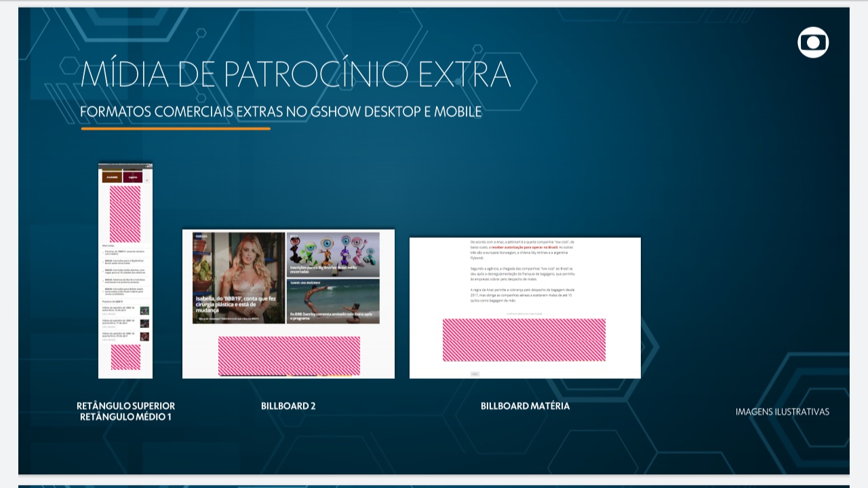868x488 pixels.
Task: Select the 'MÍDIA DE PATROCÍNIO EXTRA' slide title
Action: 295,75
